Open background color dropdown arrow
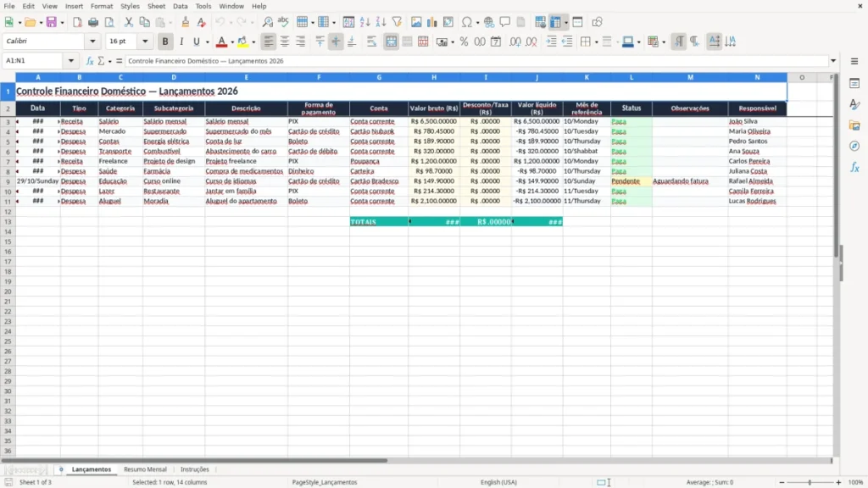868x488 pixels. (253, 42)
